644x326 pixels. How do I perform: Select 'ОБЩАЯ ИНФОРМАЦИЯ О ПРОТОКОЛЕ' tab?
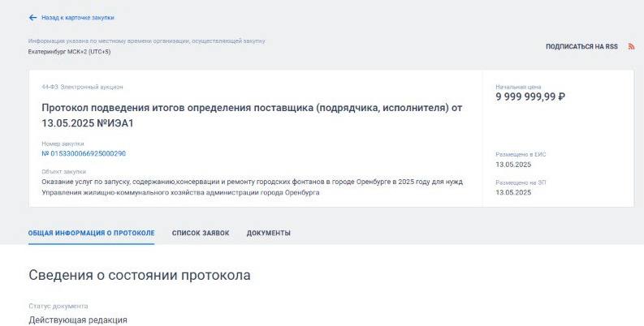pyautogui.click(x=92, y=233)
